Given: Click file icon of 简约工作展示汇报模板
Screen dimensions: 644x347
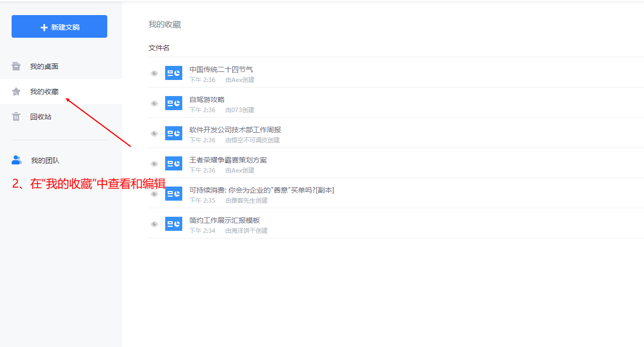Looking at the screenshot, I should tap(174, 224).
